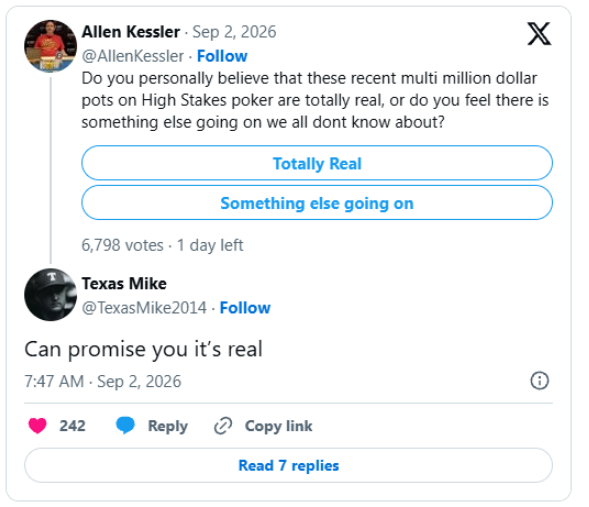The height and width of the screenshot is (507, 589).
Task: Open Allen Kessler's profile picture
Action: (x=50, y=46)
